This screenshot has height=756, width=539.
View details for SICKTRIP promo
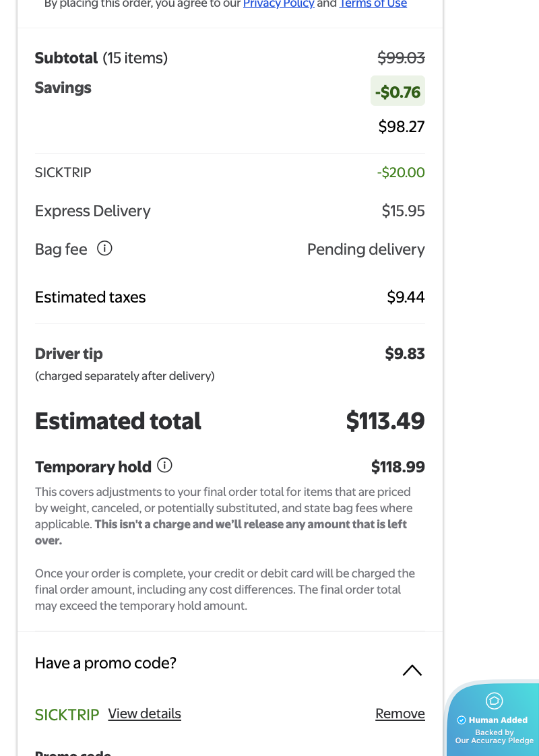pyautogui.click(x=144, y=714)
